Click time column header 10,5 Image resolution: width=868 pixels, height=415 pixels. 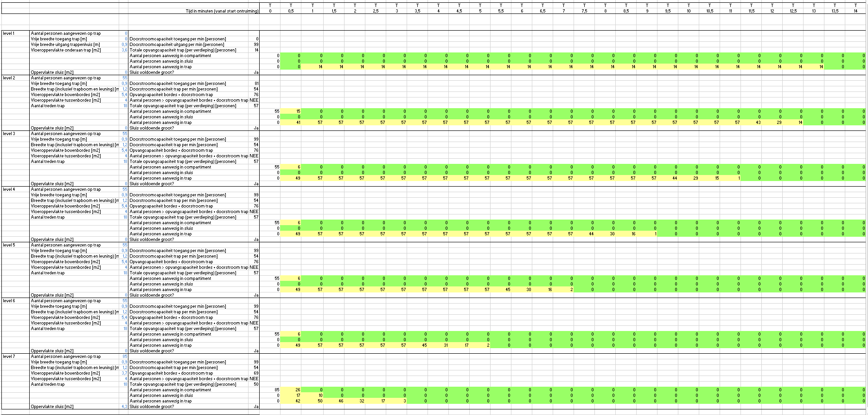[x=709, y=11]
